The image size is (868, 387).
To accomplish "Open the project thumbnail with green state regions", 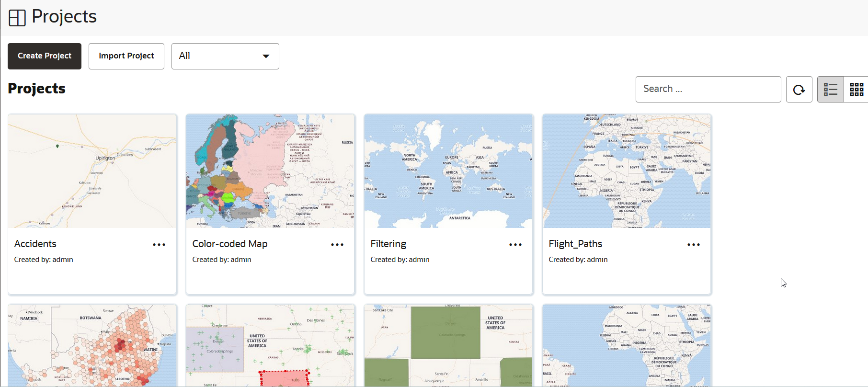I will 448,345.
